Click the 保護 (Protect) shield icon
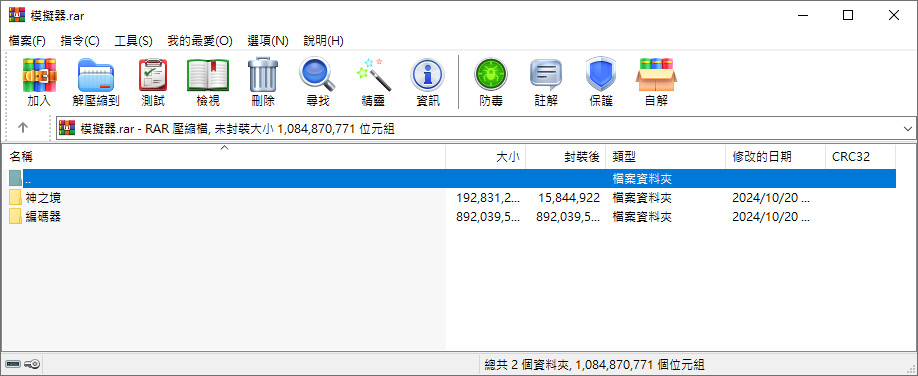This screenshot has height=376, width=918. point(601,75)
